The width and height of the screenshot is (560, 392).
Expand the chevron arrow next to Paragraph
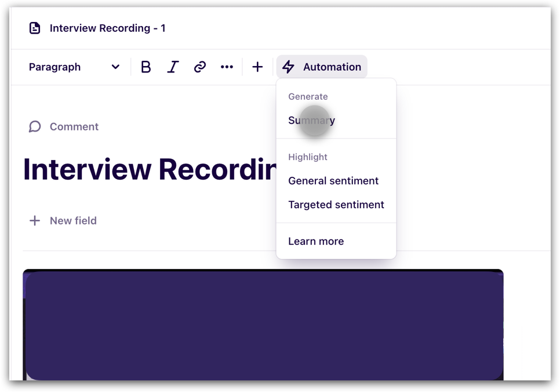click(115, 67)
